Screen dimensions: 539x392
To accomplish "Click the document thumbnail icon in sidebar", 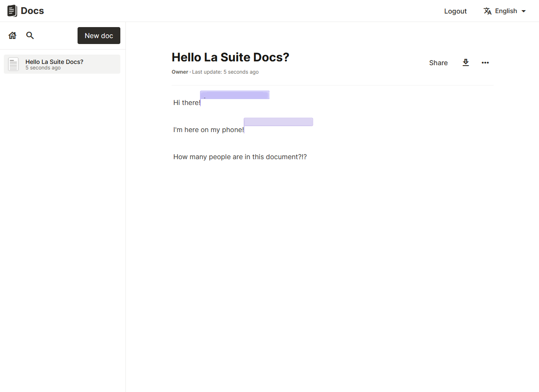I will coord(14,64).
